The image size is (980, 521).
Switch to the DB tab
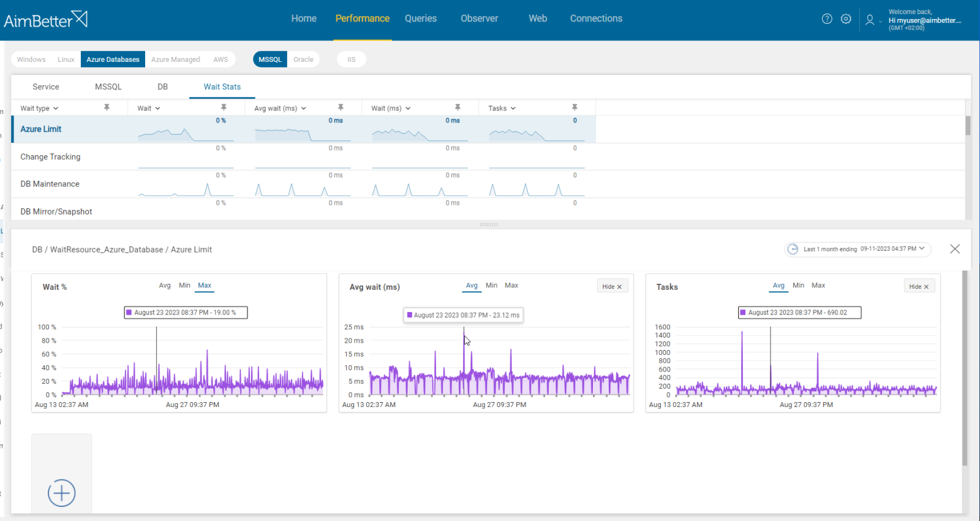coord(162,87)
